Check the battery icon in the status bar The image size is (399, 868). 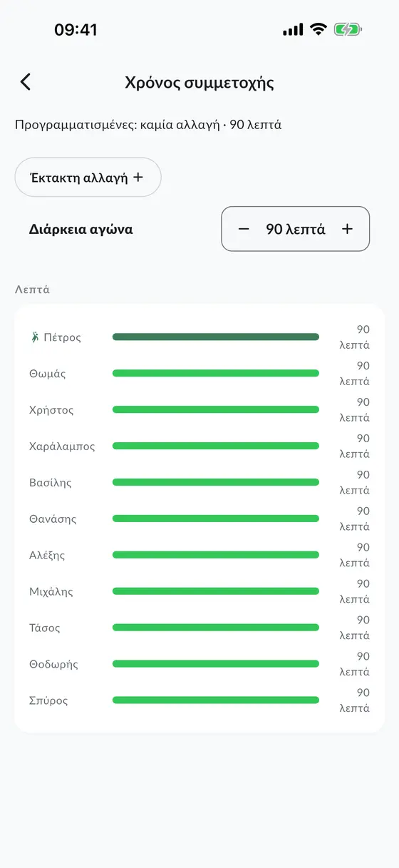(348, 29)
